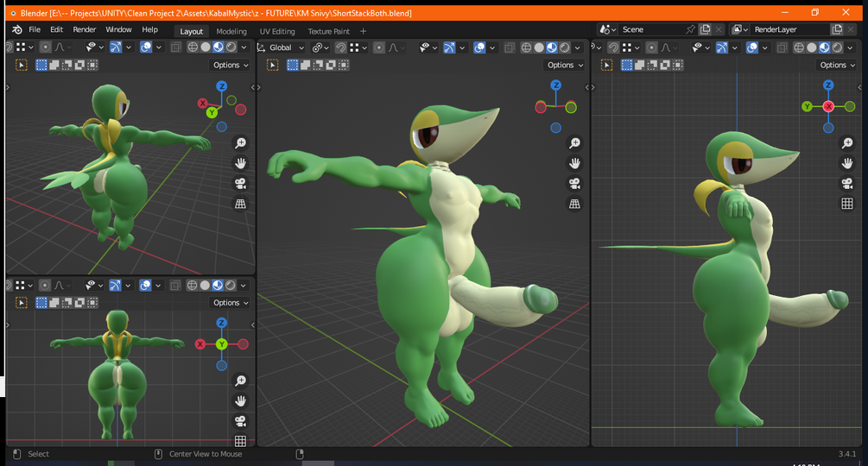This screenshot has width=868, height=466.
Task: Switch to the UV Editing workspace tab
Action: pos(277,32)
